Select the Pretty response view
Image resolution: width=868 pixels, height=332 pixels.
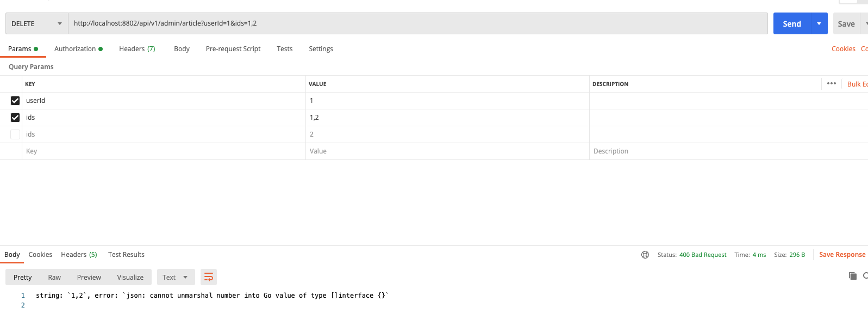pos(23,277)
